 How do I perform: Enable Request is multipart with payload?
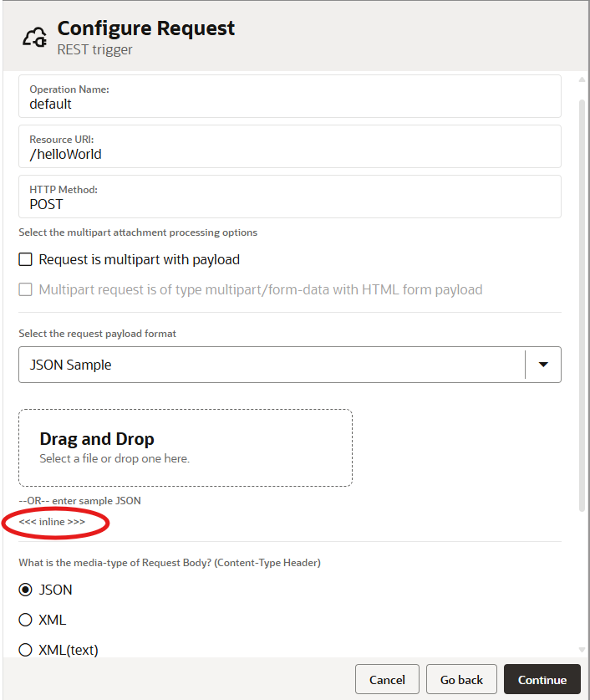(24, 260)
